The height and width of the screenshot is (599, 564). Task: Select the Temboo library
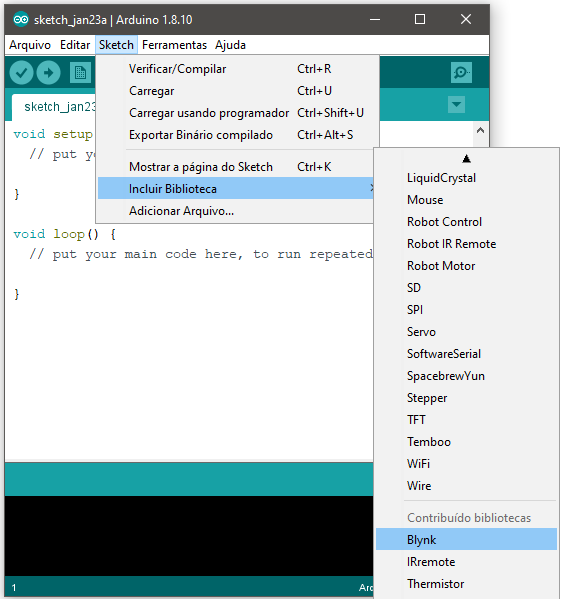pyautogui.click(x=466, y=442)
